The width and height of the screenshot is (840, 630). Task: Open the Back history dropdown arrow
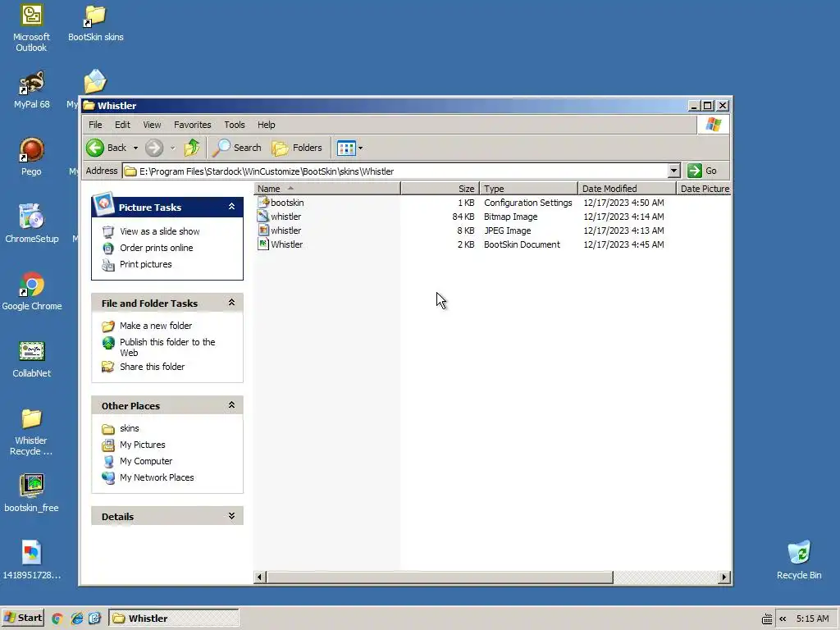pyautogui.click(x=135, y=148)
